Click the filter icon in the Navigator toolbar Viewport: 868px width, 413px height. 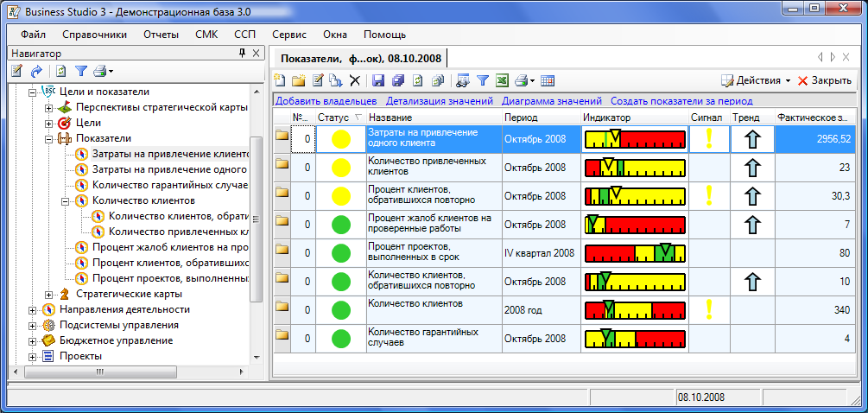[81, 71]
